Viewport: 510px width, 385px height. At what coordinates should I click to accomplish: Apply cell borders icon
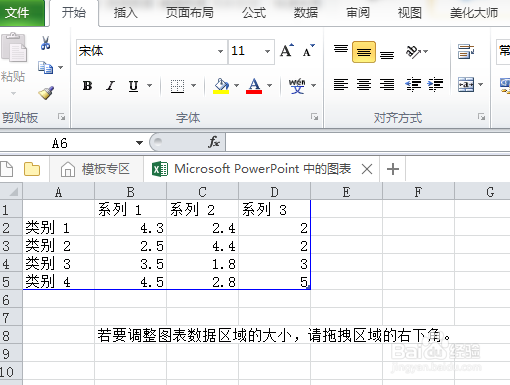coord(177,86)
